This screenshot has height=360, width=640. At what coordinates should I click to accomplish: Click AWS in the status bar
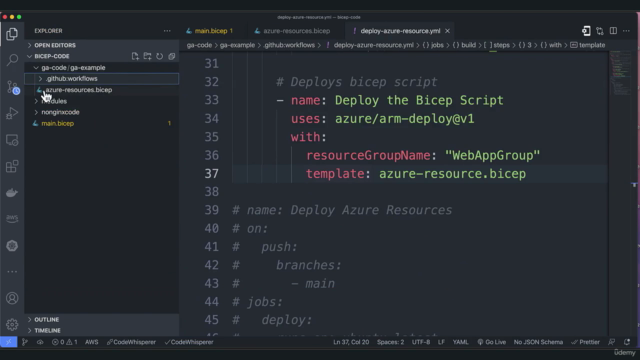tap(91, 342)
